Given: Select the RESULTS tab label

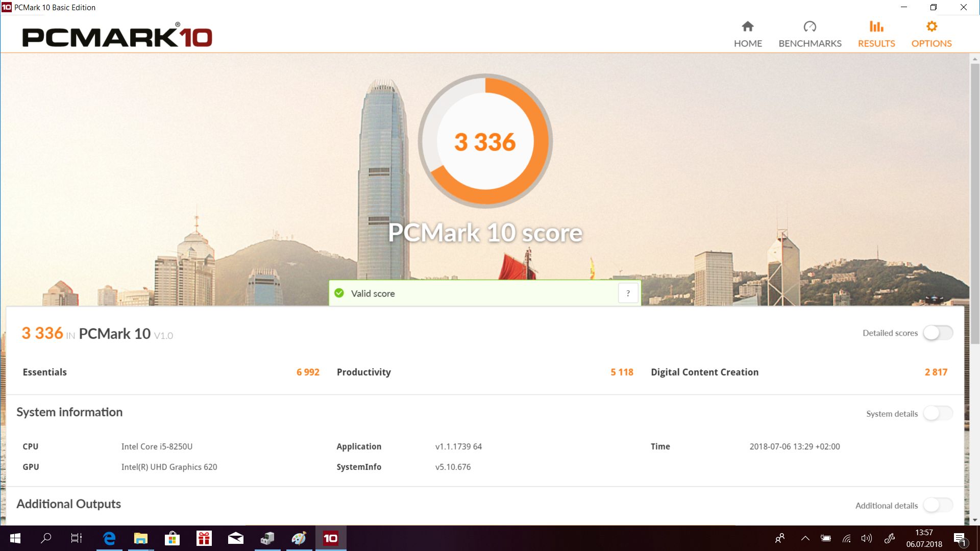Looking at the screenshot, I should [876, 43].
